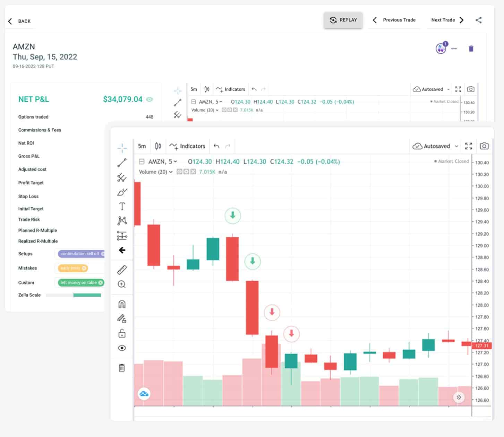Viewport: 504px width, 437px height.
Task: Collapse the AMZN legend in front chart
Action: point(141,161)
